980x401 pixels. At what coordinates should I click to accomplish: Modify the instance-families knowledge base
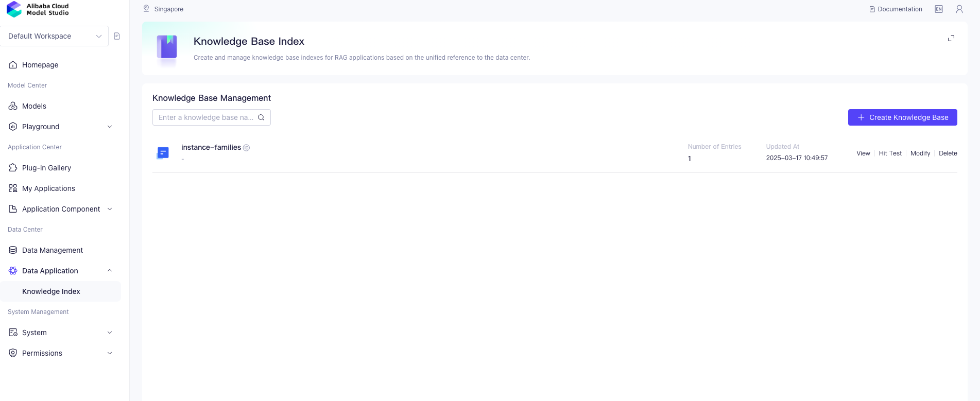(920, 153)
